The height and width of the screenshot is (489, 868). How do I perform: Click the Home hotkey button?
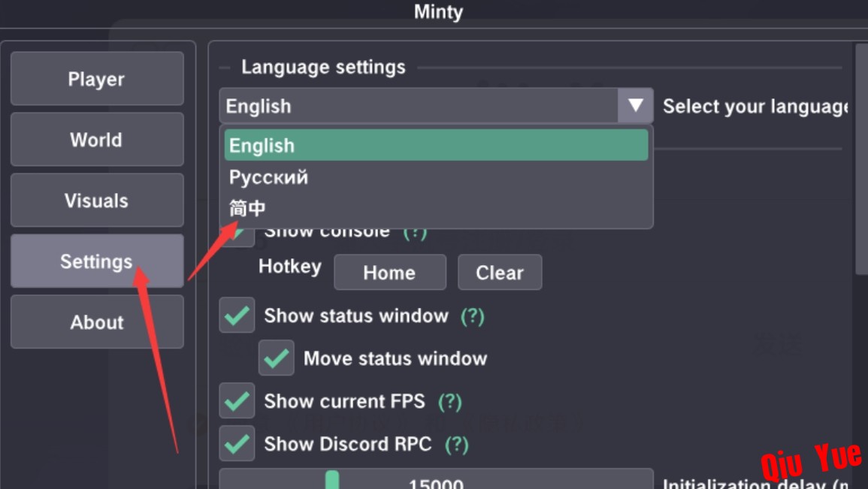coord(390,272)
